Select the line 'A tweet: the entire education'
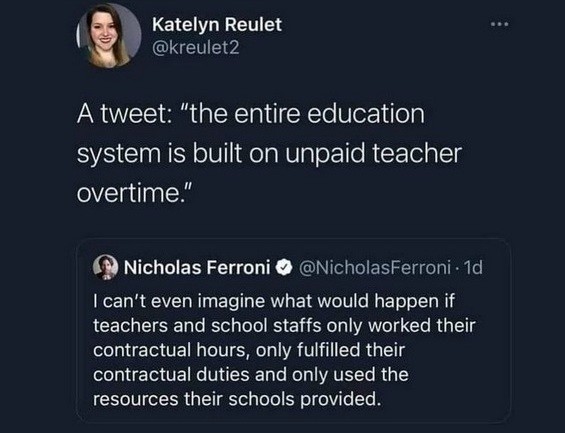Image resolution: width=565 pixels, height=433 pixels. [x=251, y=114]
